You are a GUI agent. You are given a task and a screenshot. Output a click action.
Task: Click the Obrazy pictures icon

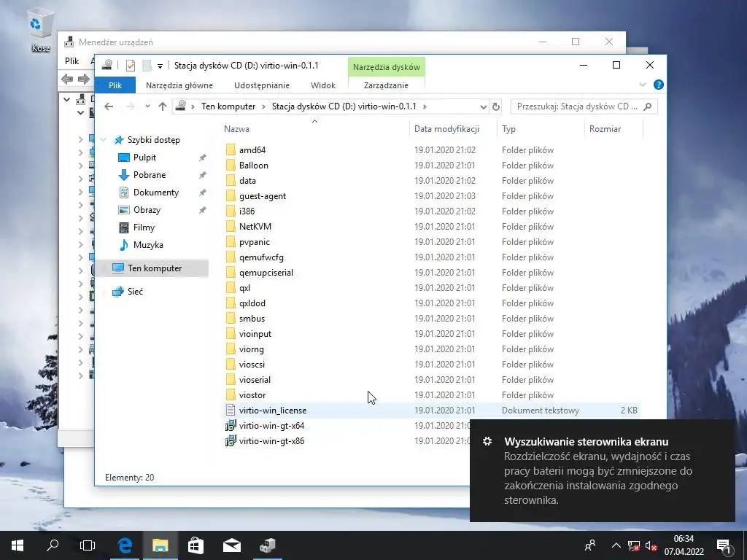click(124, 210)
